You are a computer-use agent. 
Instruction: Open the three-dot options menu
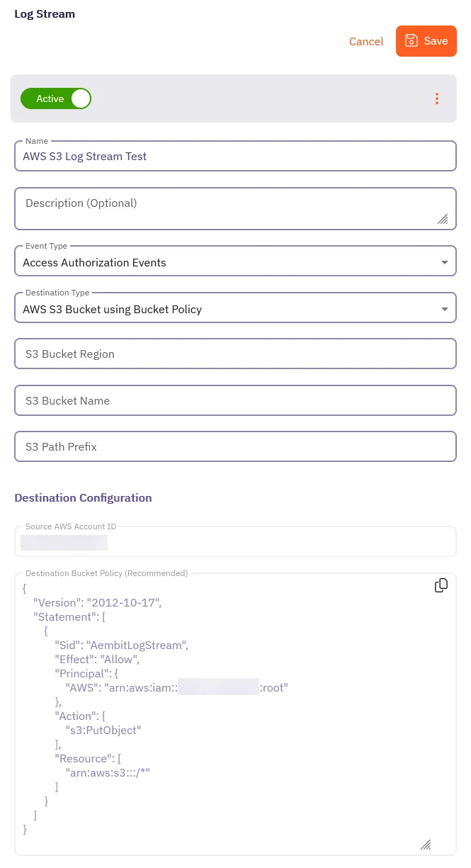coord(437,98)
